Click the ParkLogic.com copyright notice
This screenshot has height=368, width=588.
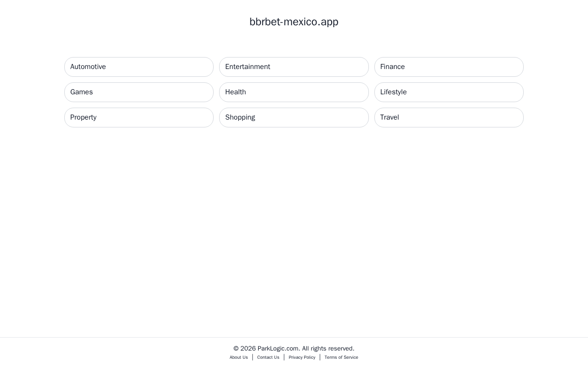(294, 349)
